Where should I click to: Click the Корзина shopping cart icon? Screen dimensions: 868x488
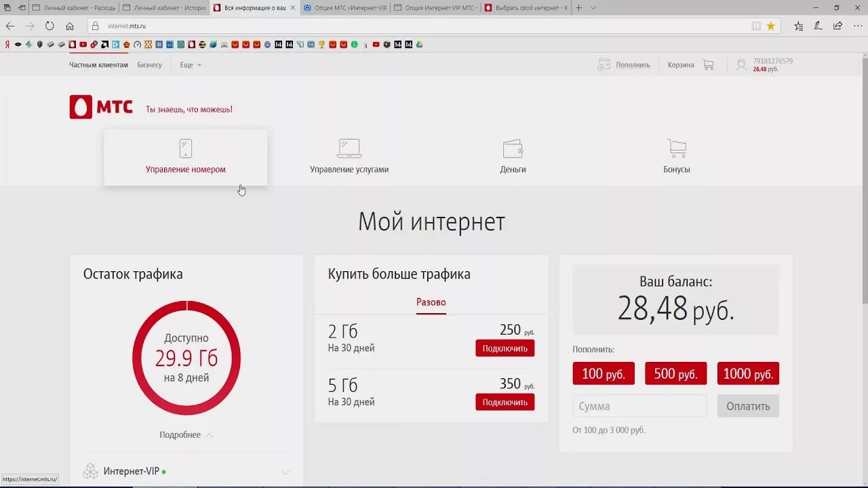(709, 65)
